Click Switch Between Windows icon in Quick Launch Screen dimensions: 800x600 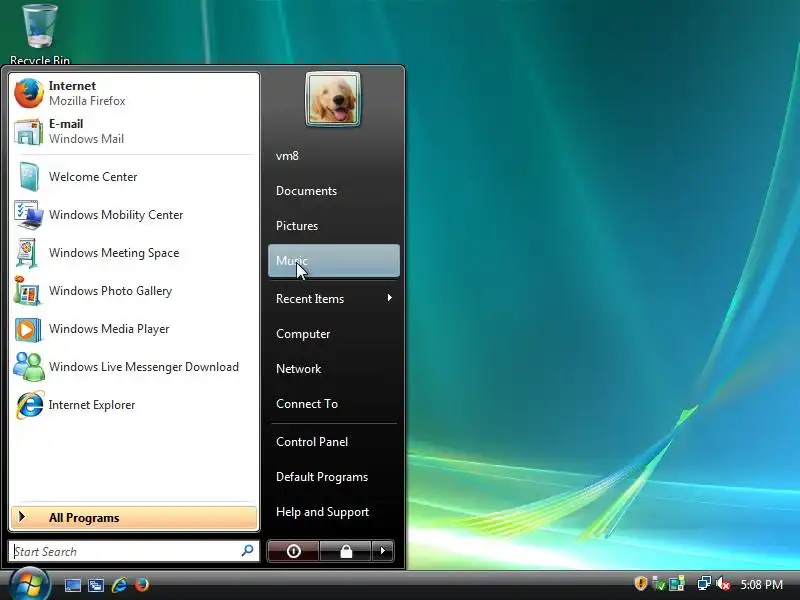96,585
